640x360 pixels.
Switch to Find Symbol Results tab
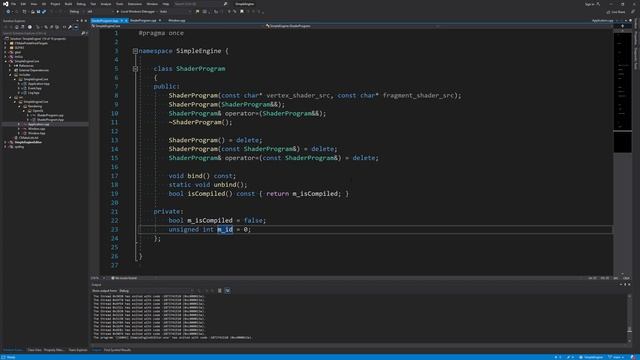point(117,350)
